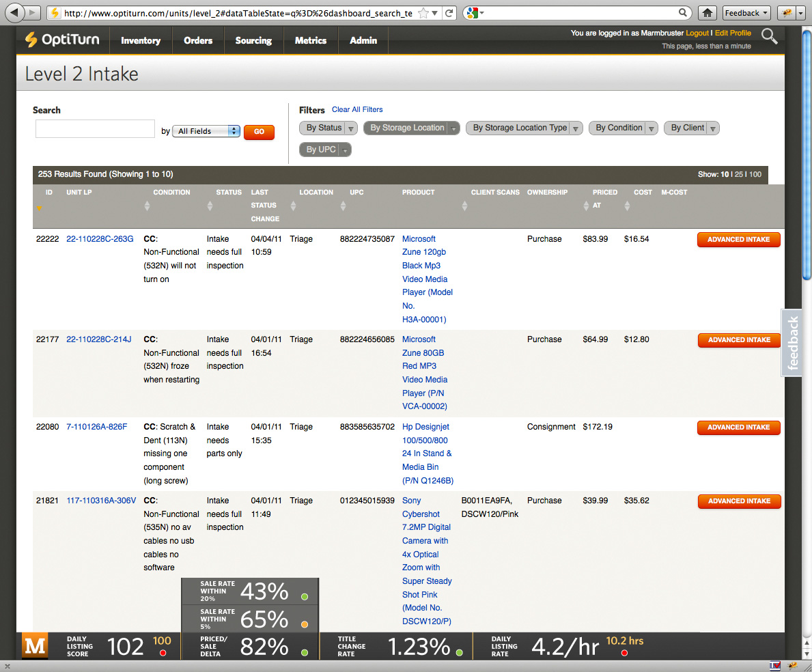Open the Edit Profile link
The height and width of the screenshot is (672, 812).
pyautogui.click(x=733, y=33)
